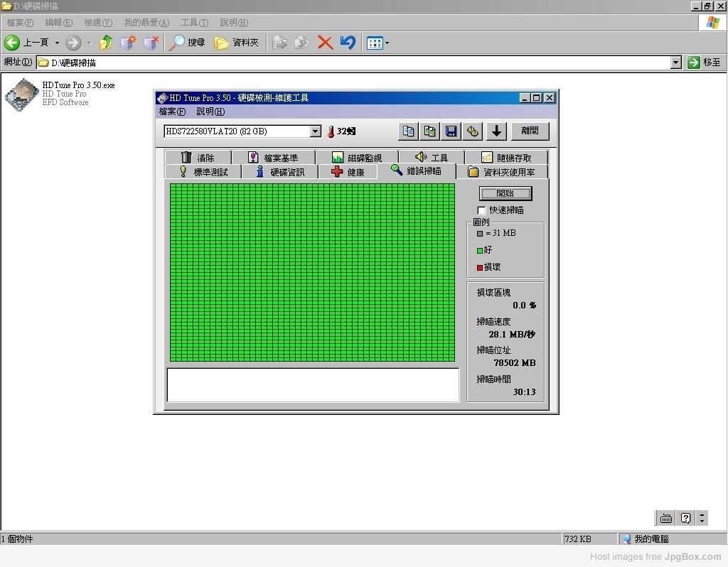Open the address bar dropdown arrow
728x567 pixels.
click(x=675, y=63)
